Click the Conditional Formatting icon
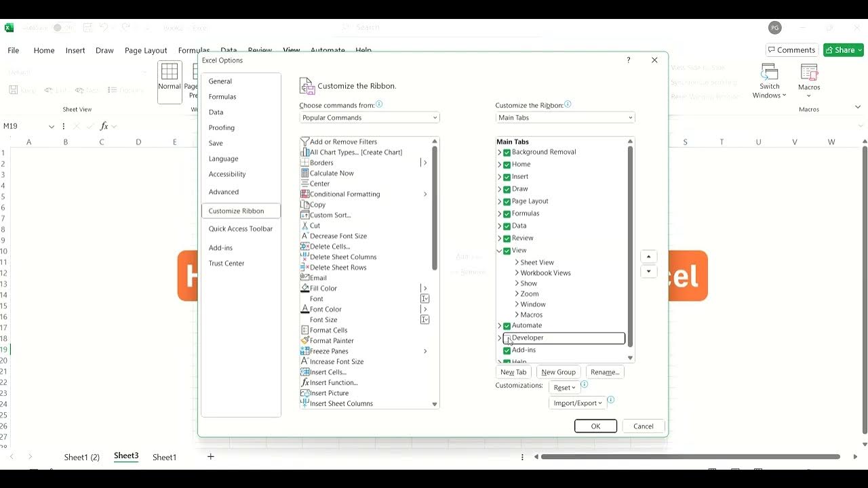The image size is (868, 488). coord(304,194)
